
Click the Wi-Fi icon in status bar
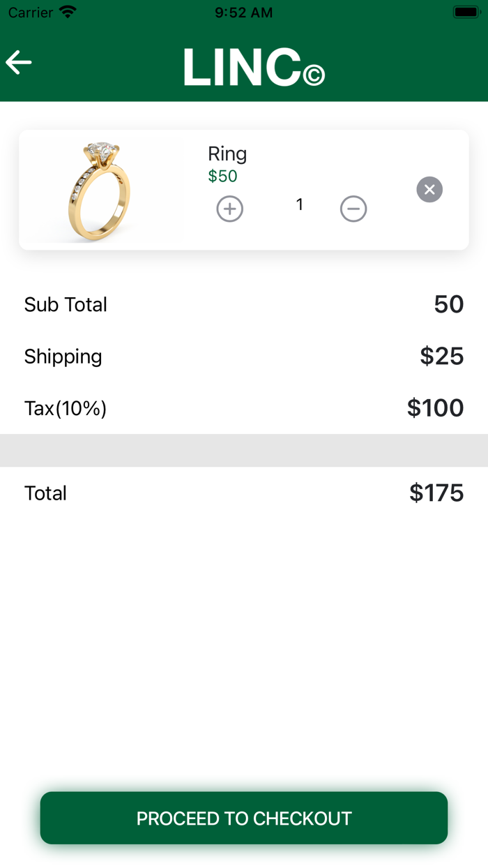[68, 11]
